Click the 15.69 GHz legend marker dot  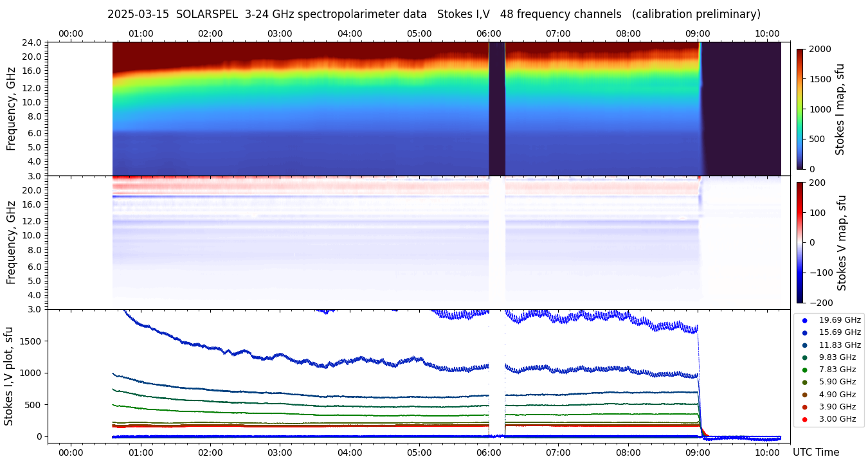click(x=804, y=332)
